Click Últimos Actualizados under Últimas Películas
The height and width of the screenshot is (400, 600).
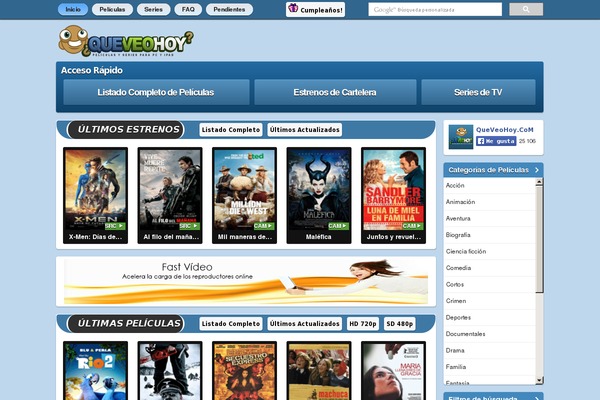coord(305,323)
